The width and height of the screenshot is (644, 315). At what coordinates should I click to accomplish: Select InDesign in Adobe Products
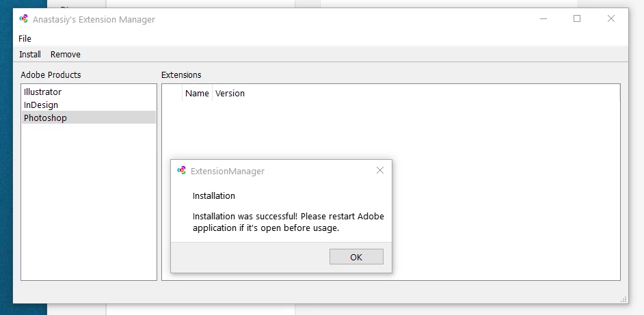point(89,105)
